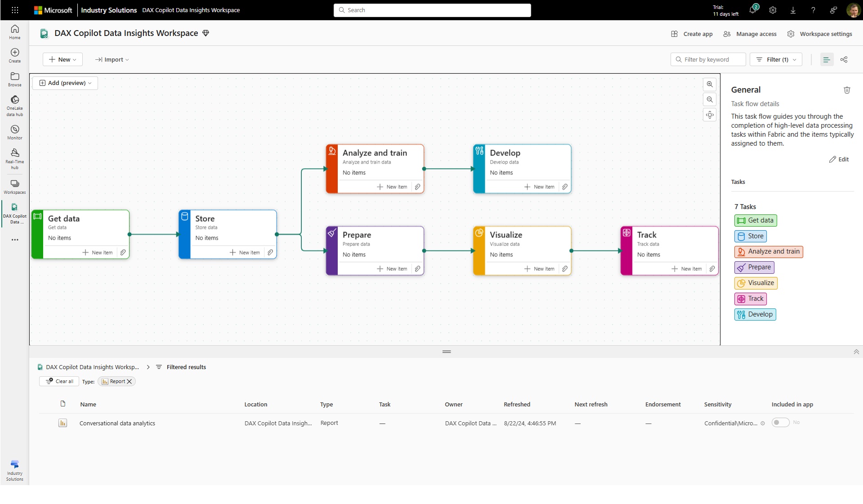Image resolution: width=863 pixels, height=504 pixels.
Task: Switch to lineage view of workspace items
Action: coord(844,59)
